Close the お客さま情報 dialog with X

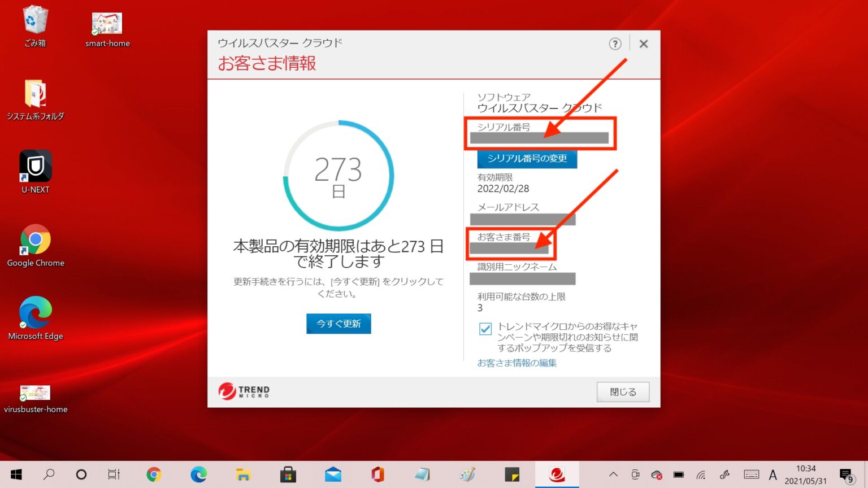pos(643,44)
